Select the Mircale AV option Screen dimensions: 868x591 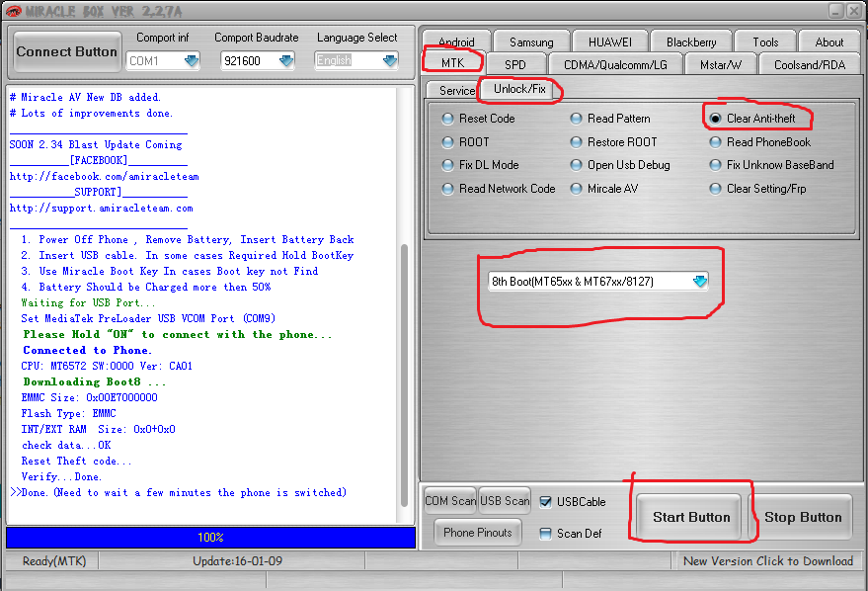[x=576, y=189]
